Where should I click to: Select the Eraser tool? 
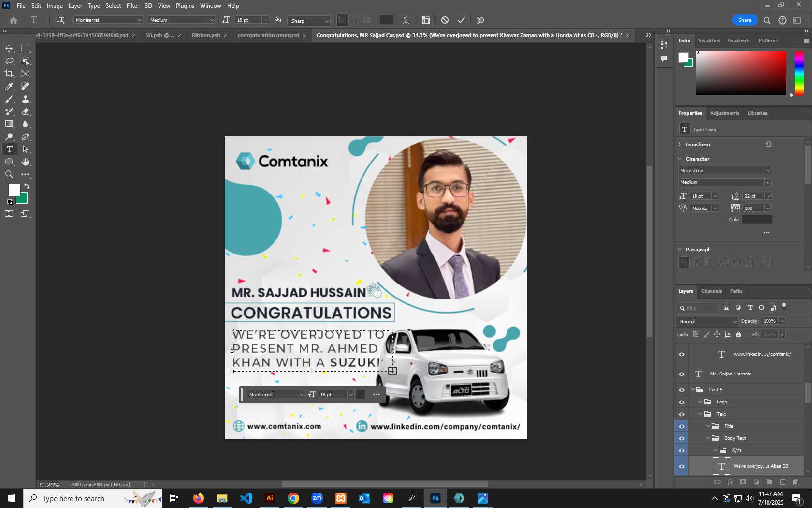tap(26, 111)
